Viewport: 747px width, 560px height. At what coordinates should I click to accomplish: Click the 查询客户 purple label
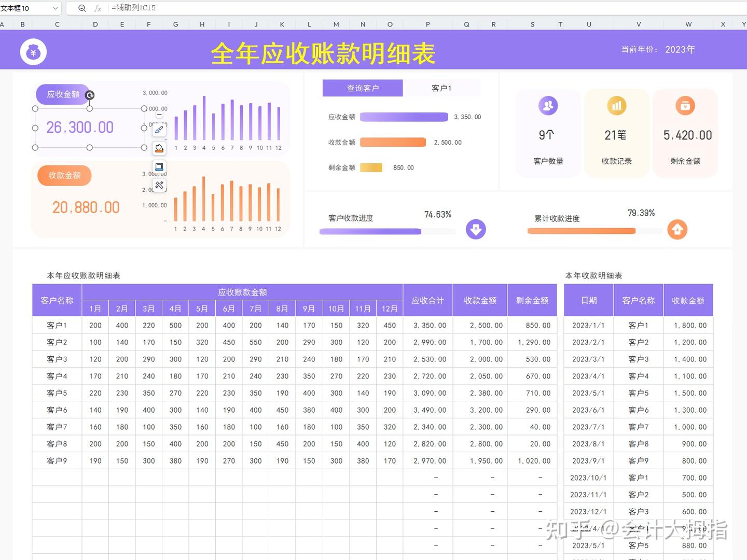(x=363, y=88)
